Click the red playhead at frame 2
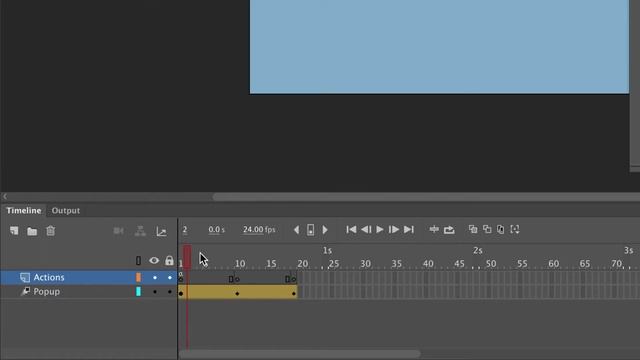The image size is (640, 360). 187,257
